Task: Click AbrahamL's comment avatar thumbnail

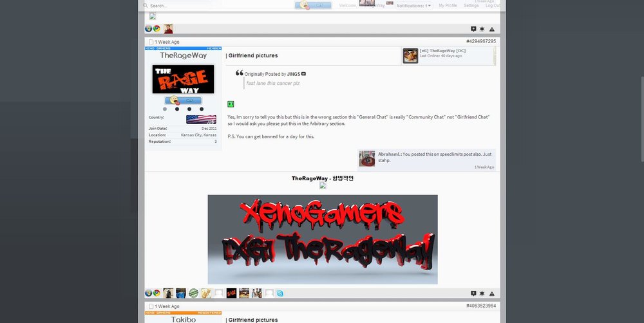Action: coord(367,158)
